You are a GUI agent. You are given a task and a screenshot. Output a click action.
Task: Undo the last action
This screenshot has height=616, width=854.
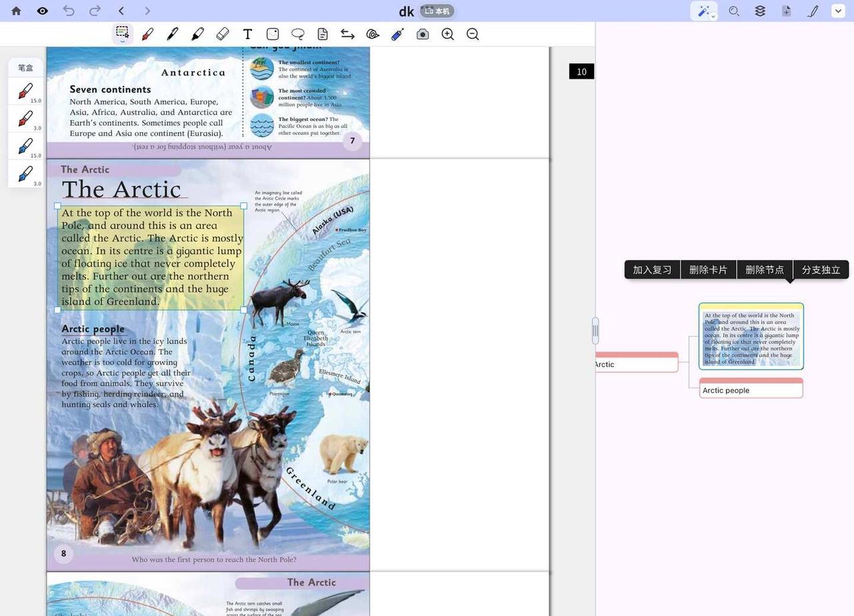[68, 11]
